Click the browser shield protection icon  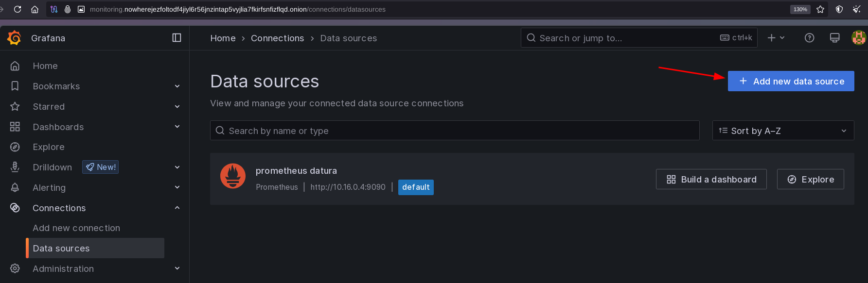click(x=839, y=9)
